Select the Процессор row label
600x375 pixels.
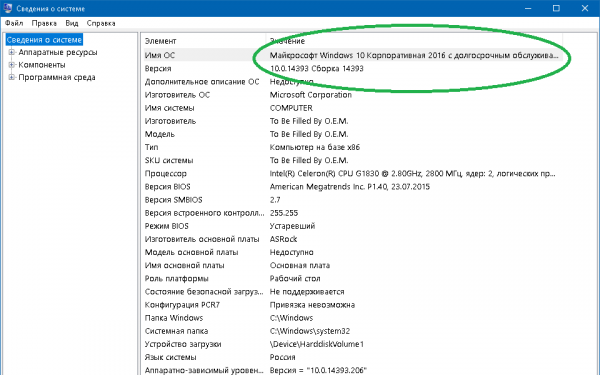click(165, 173)
